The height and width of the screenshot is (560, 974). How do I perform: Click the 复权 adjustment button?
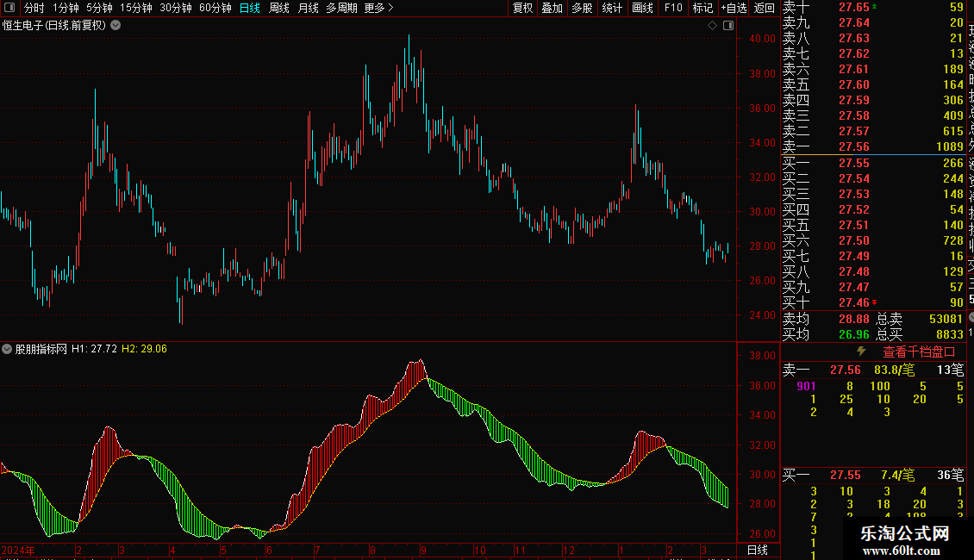coord(522,8)
